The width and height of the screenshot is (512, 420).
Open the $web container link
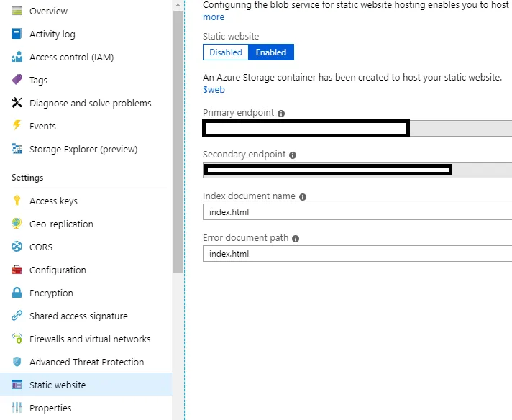pyautogui.click(x=214, y=89)
